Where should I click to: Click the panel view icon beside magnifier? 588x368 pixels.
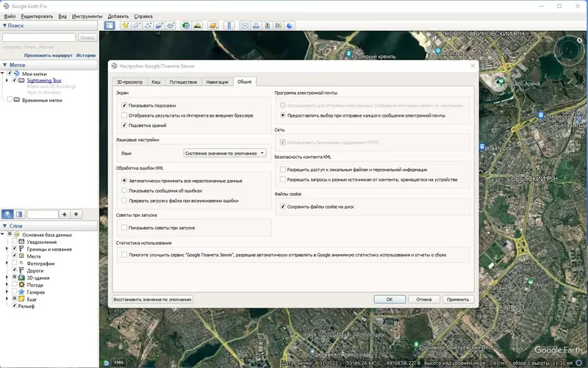point(19,214)
